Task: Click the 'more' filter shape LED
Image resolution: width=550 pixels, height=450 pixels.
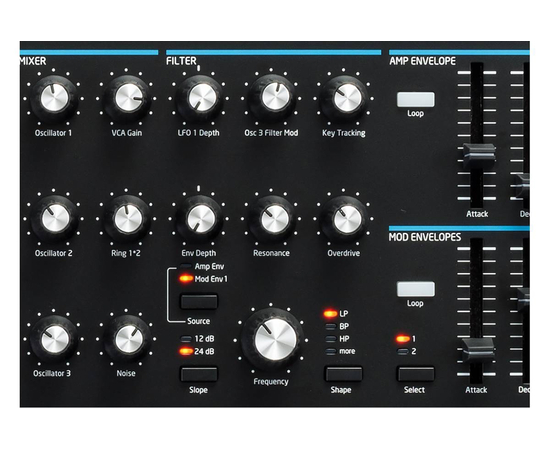Action: (x=330, y=351)
